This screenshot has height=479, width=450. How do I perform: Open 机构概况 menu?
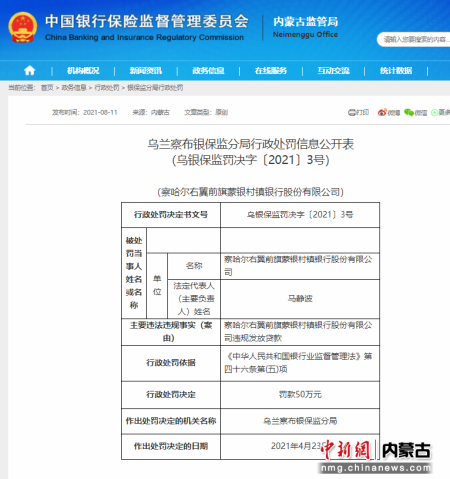[x=83, y=71]
